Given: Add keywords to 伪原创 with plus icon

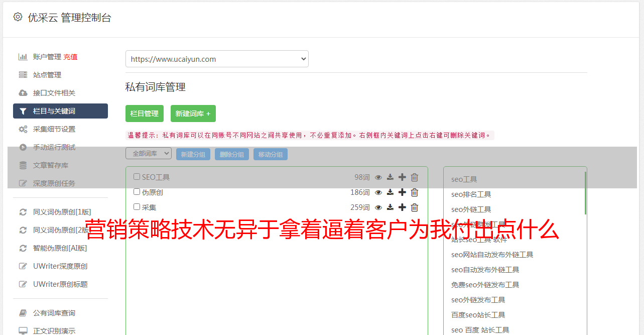Looking at the screenshot, I should click(402, 192).
